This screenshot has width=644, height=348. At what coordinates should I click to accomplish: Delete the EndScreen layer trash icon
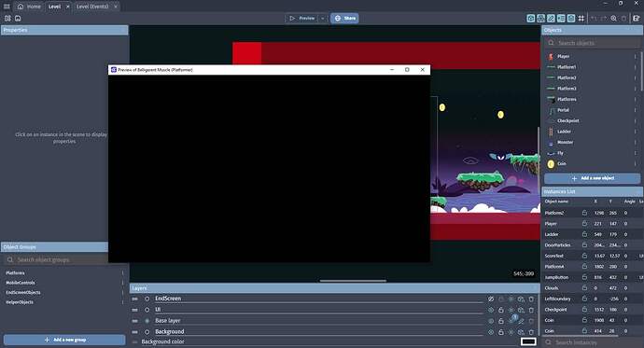tap(531, 299)
